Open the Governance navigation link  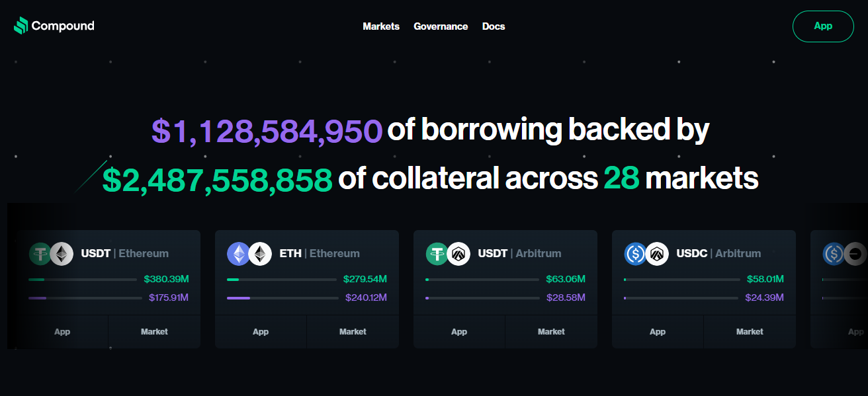point(441,26)
